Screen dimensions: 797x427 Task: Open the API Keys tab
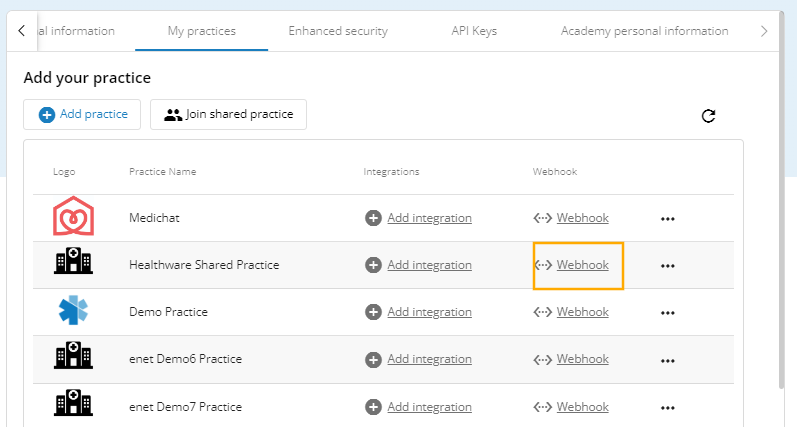coord(474,31)
